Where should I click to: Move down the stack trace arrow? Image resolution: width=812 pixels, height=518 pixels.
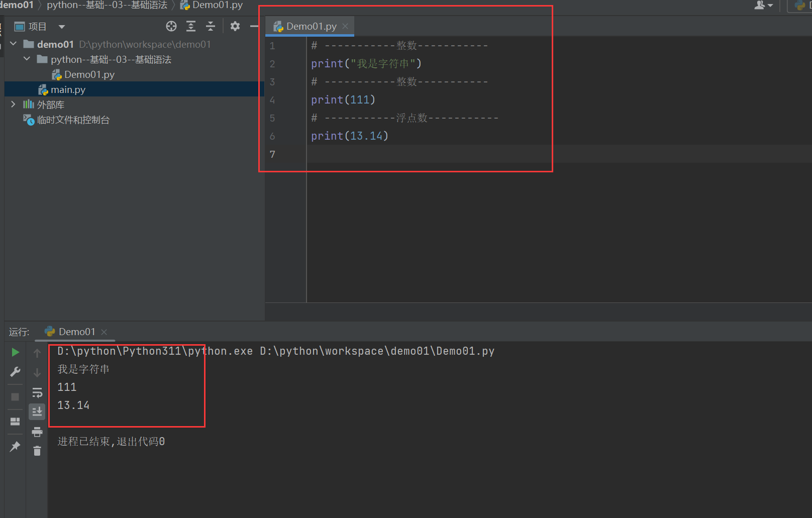pyautogui.click(x=37, y=372)
